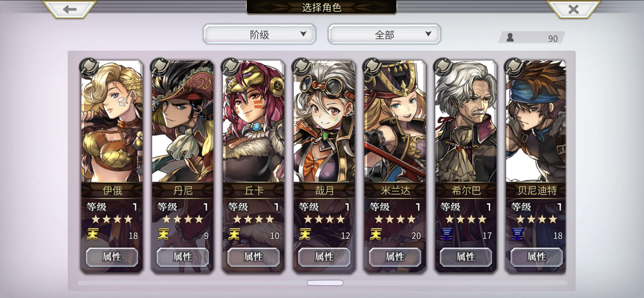Select character 丘卡 portrait
The width and height of the screenshot is (644, 298).
pyautogui.click(x=253, y=122)
